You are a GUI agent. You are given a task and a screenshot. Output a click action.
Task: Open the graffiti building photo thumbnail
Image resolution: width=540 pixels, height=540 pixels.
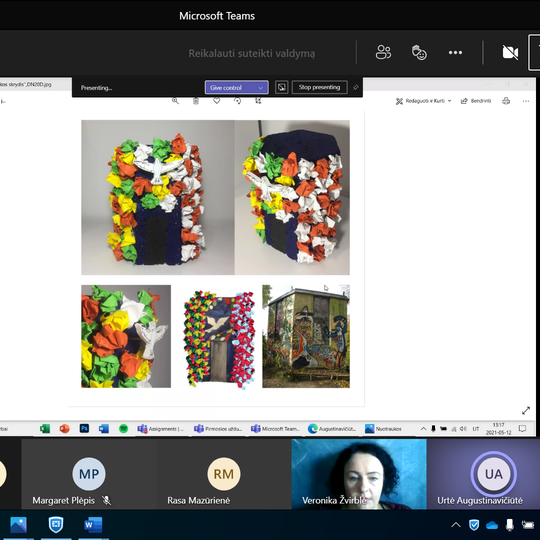point(306,336)
